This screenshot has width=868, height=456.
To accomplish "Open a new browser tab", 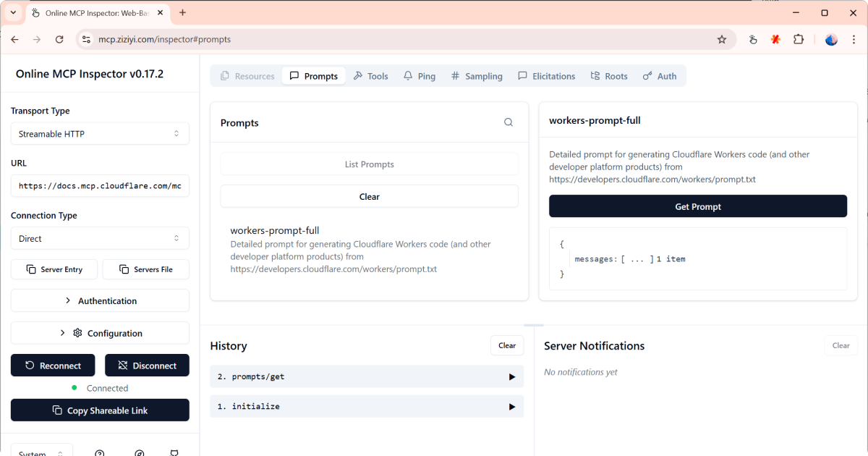I will pyautogui.click(x=182, y=12).
